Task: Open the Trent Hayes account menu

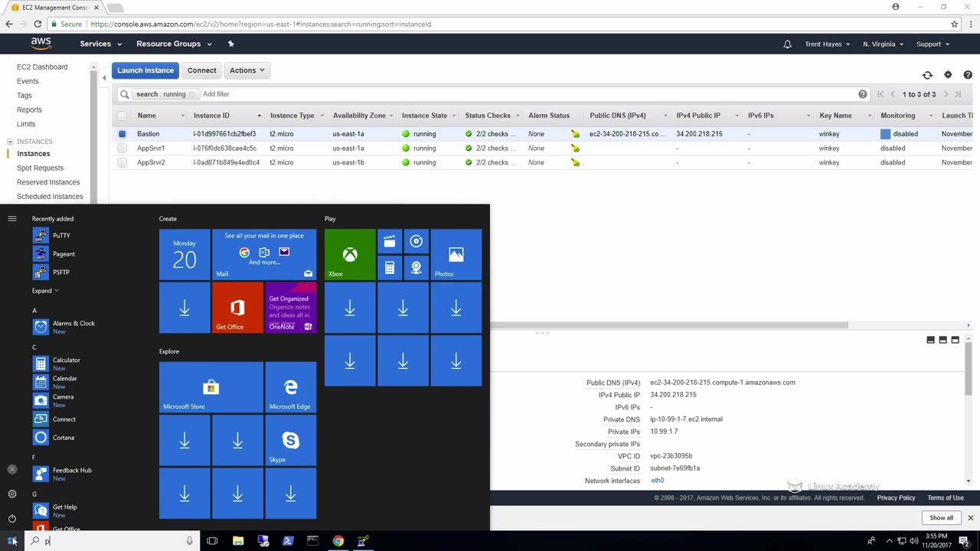Action: [x=827, y=44]
